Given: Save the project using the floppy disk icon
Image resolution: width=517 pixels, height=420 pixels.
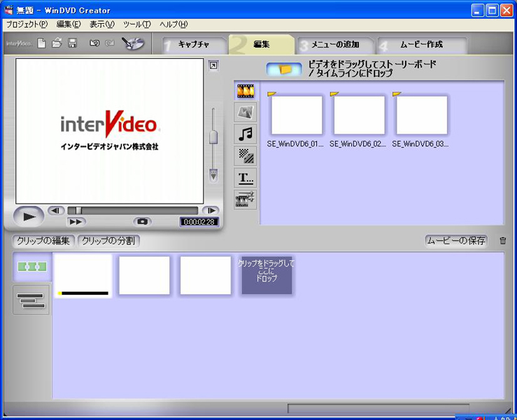Looking at the screenshot, I should tap(72, 43).
